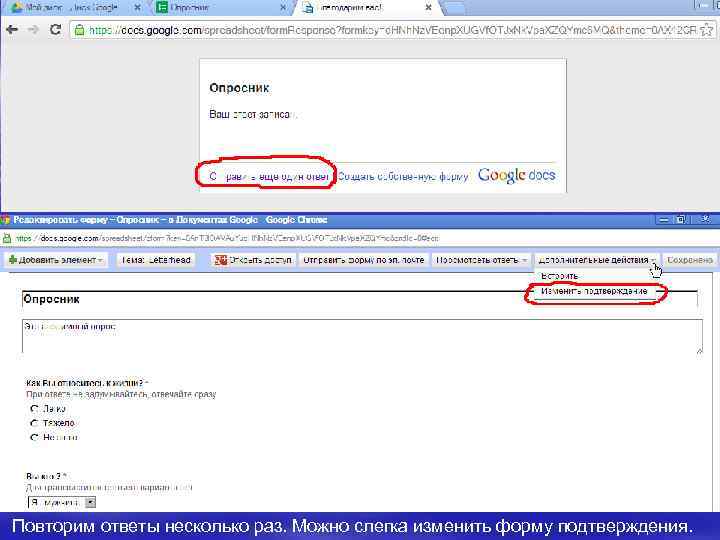Click the lock icon in the form editor address bar

click(x=7, y=238)
